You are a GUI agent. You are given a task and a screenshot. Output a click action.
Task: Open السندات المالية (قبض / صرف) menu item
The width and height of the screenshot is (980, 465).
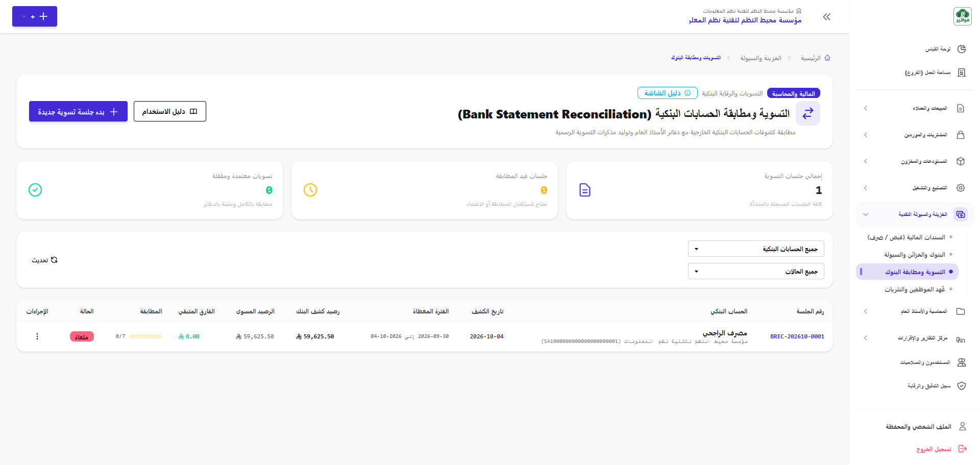tap(906, 237)
